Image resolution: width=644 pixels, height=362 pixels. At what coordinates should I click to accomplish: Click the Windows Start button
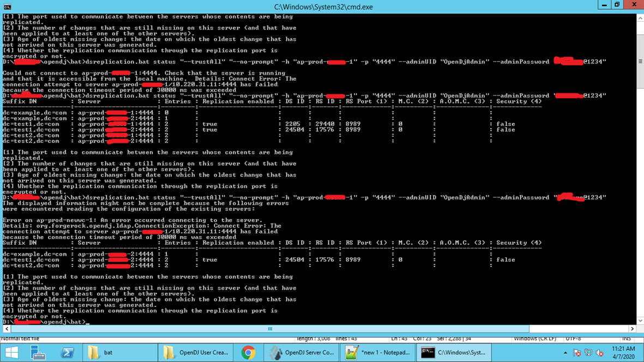[x=11, y=353]
